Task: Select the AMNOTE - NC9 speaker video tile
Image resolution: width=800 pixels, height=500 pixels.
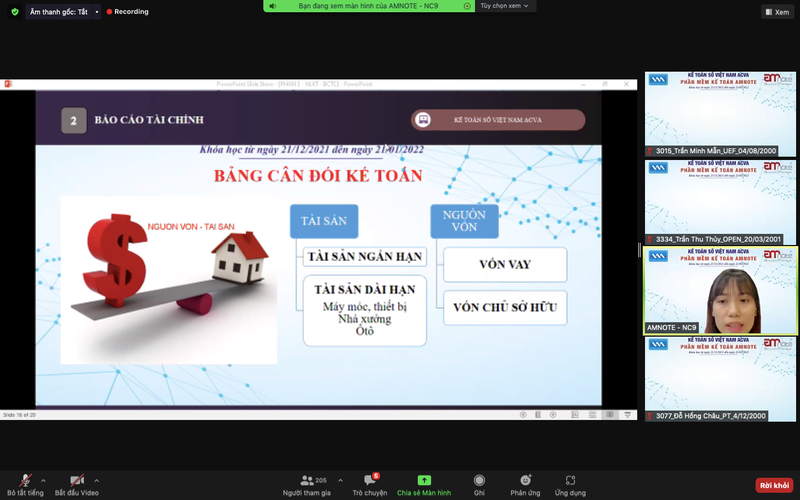Action: pyautogui.click(x=720, y=290)
